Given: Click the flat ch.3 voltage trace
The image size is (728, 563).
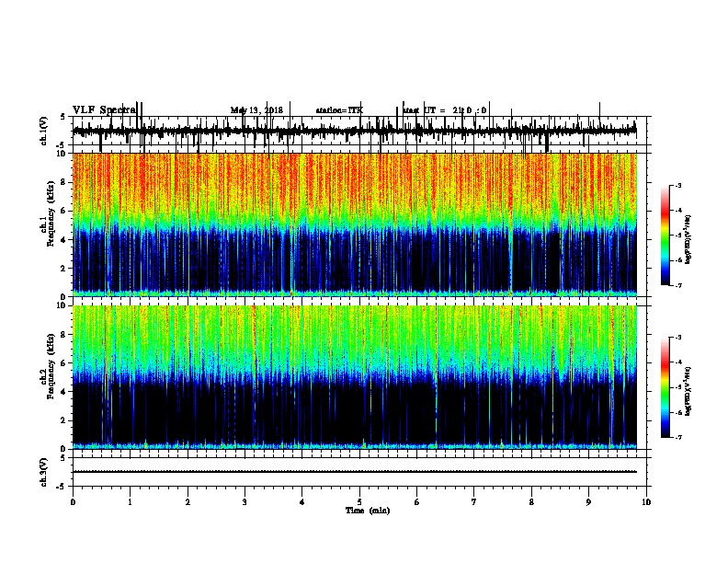Looking at the screenshot, I should [355, 472].
